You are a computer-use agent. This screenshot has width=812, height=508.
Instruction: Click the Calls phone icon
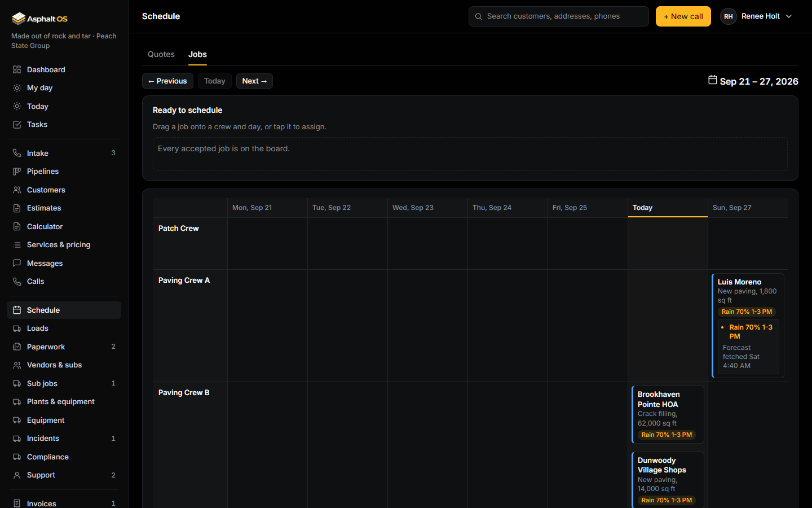click(x=17, y=282)
